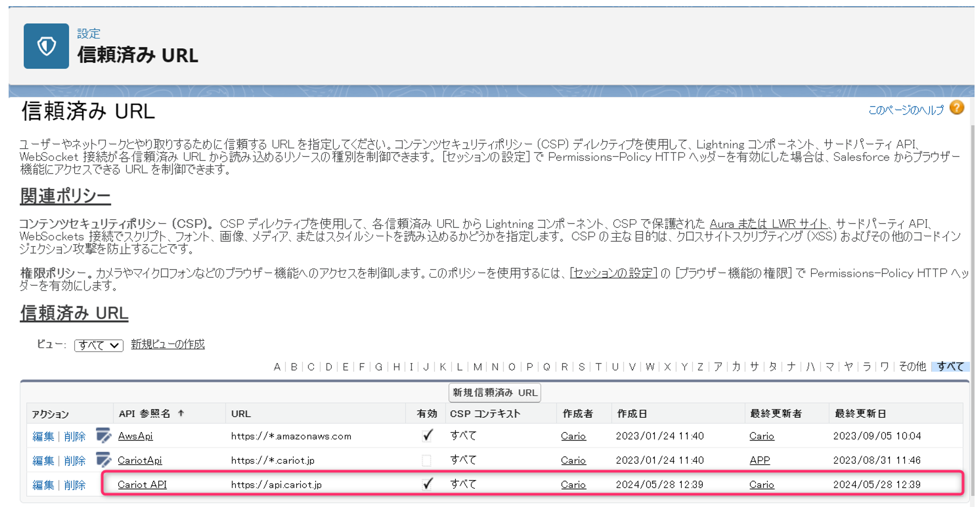Screen dimensions: 980x507
Task: Toggle the 有効 checkbox for CariotApi row
Action: tap(426, 460)
